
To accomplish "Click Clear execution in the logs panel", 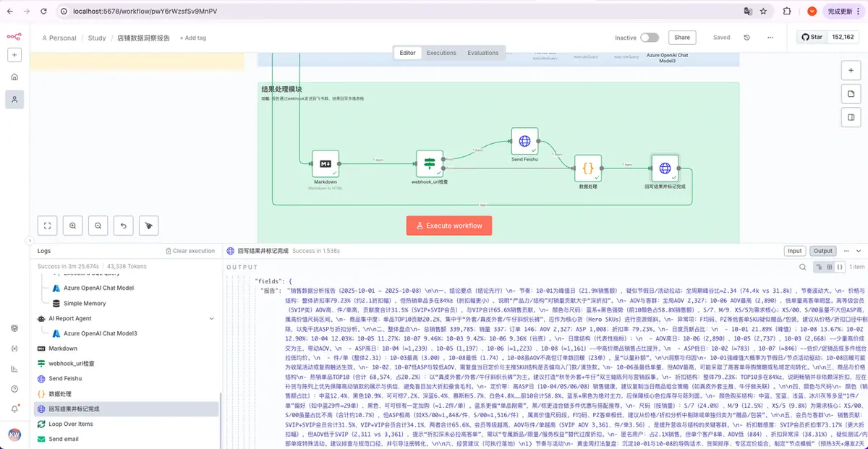I will pos(191,251).
